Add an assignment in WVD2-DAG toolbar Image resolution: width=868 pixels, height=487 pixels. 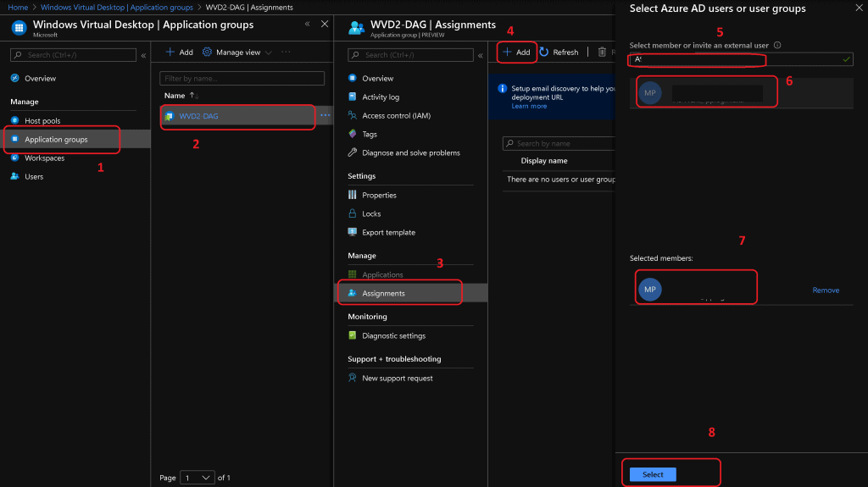pos(516,52)
